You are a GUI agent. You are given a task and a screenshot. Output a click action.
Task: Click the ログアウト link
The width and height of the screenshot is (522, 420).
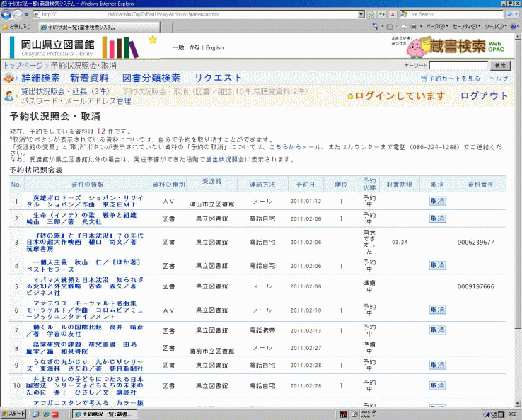[484, 96]
